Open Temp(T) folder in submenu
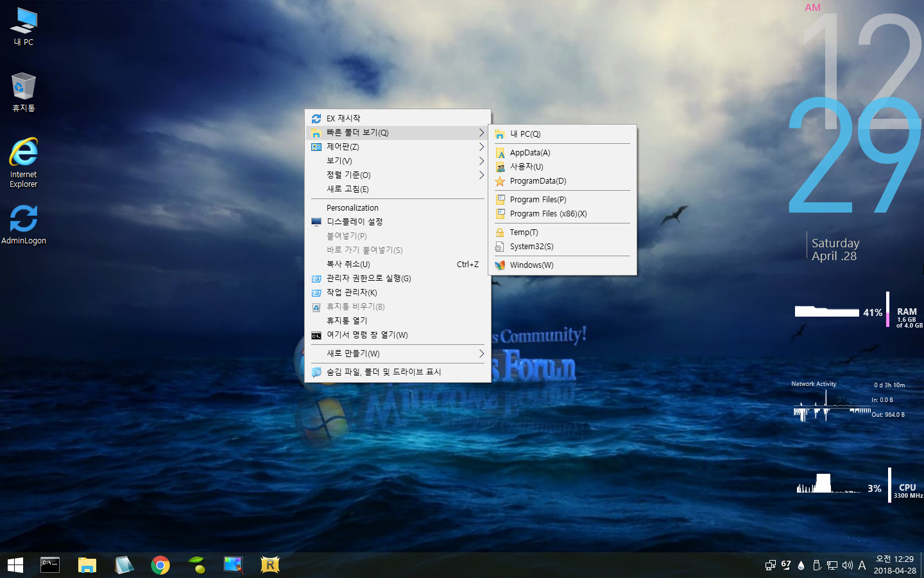Viewport: 924px width, 578px height. [x=562, y=232]
